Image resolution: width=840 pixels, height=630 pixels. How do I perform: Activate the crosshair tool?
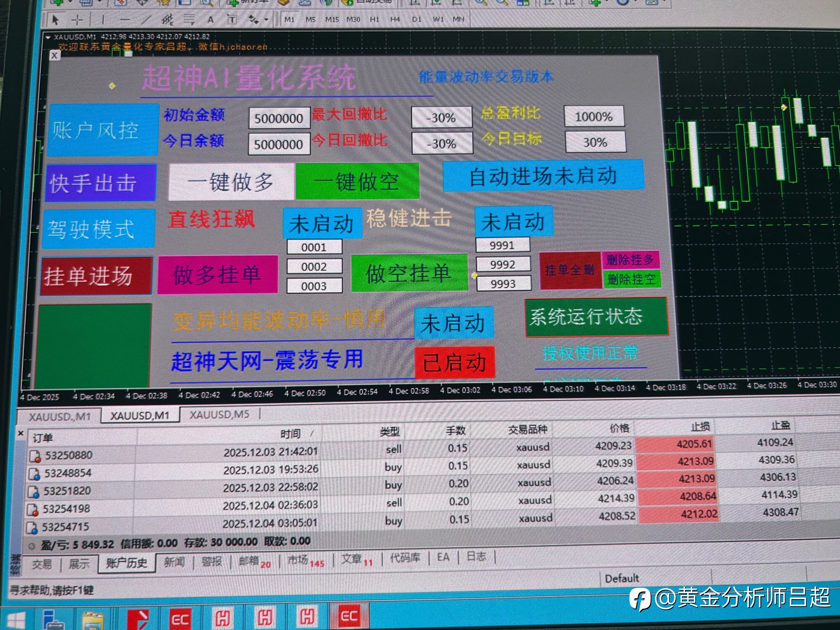click(77, 20)
